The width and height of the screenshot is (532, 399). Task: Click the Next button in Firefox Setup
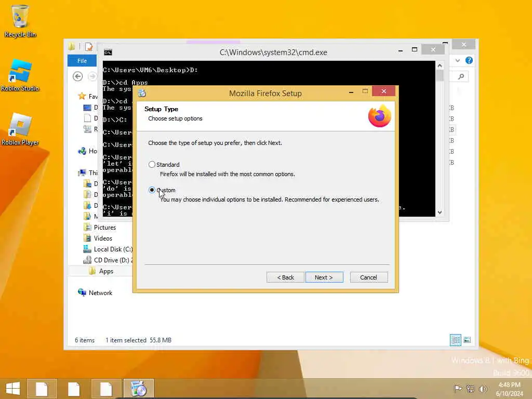324,277
